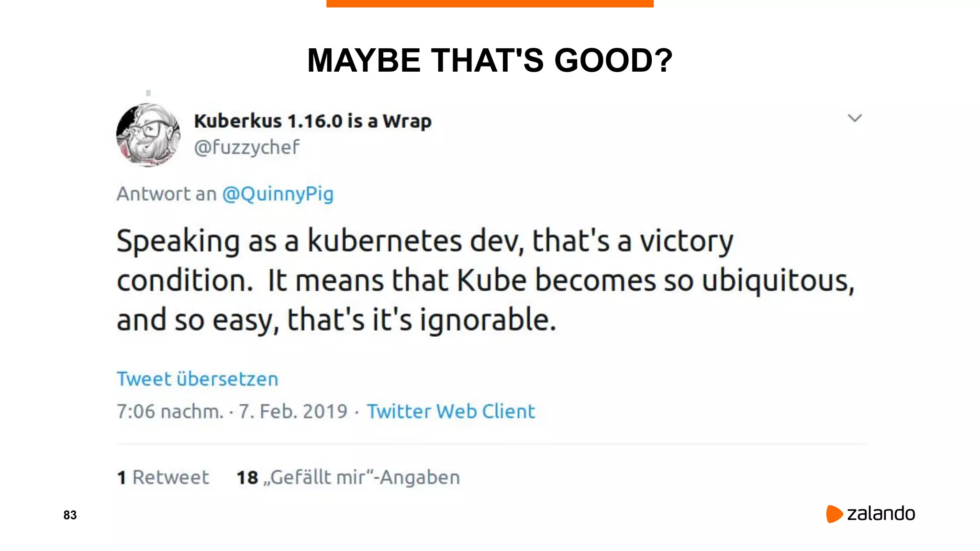Click the Antwort an reply label

pyautogui.click(x=167, y=194)
